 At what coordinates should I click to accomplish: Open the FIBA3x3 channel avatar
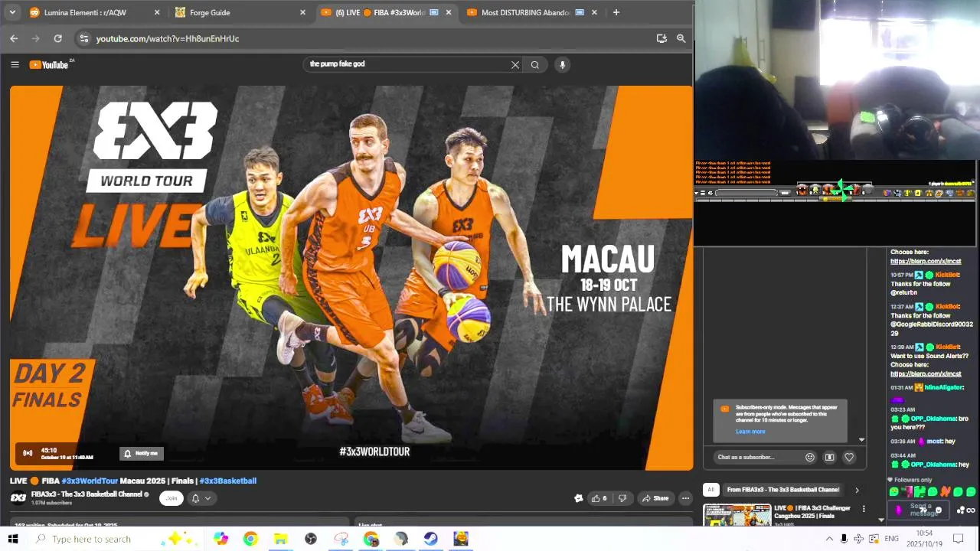tap(18, 498)
